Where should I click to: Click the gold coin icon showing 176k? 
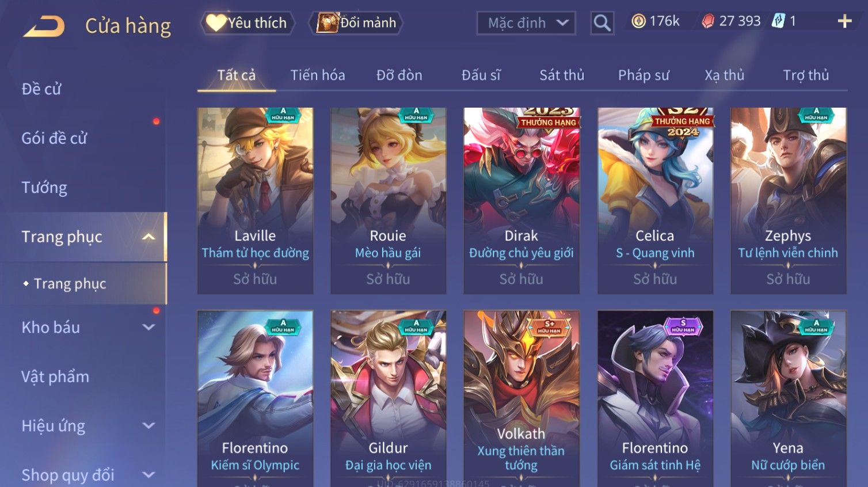click(638, 21)
